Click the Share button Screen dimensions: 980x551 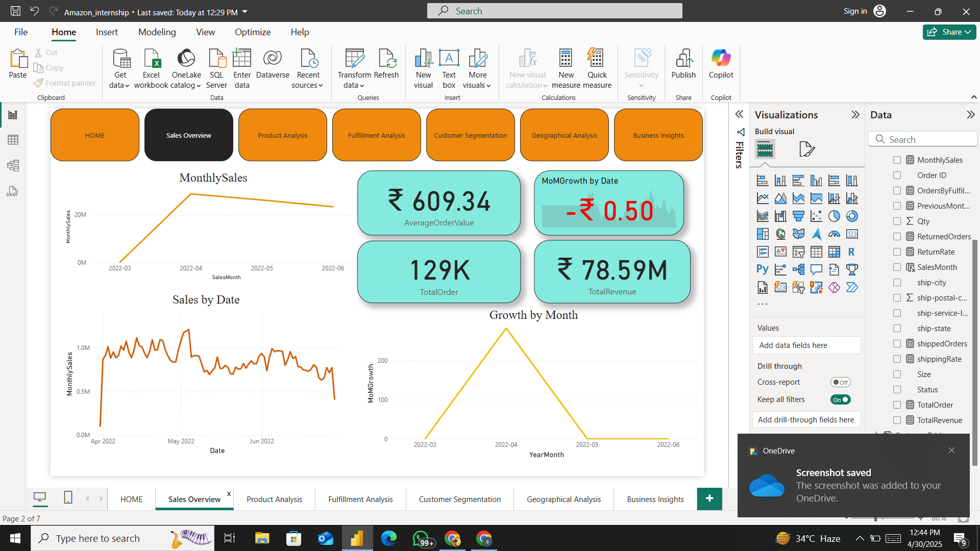pos(948,32)
